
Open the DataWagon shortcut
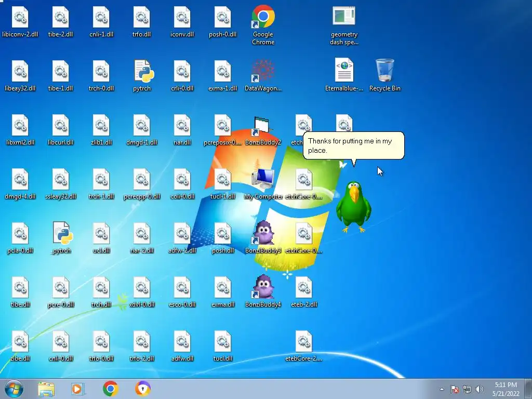[x=263, y=76]
